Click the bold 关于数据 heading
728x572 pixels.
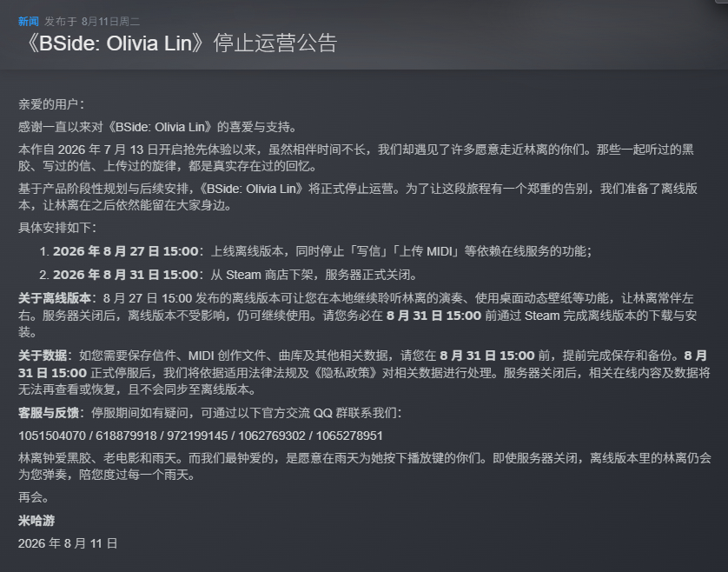tap(43, 356)
